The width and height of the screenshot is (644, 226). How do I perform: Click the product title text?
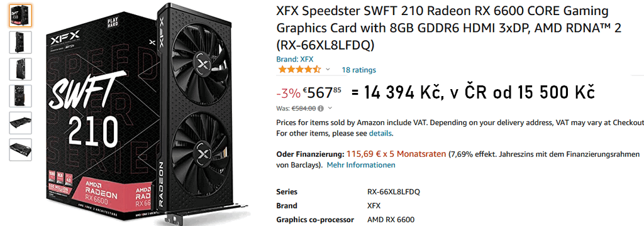(448, 28)
